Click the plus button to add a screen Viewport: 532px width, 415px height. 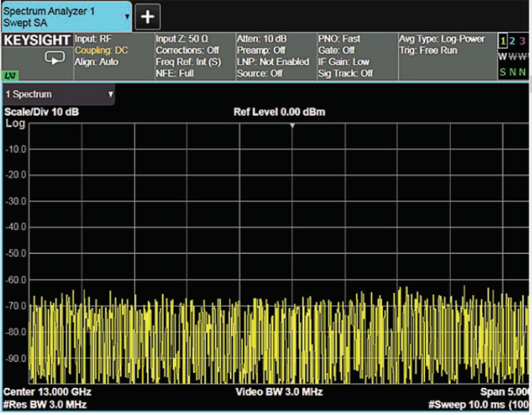click(x=148, y=16)
